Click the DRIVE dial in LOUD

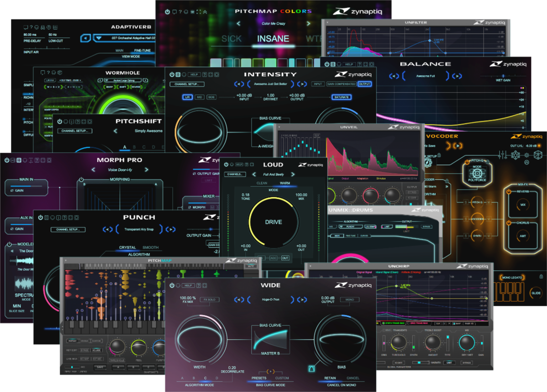[x=273, y=222]
